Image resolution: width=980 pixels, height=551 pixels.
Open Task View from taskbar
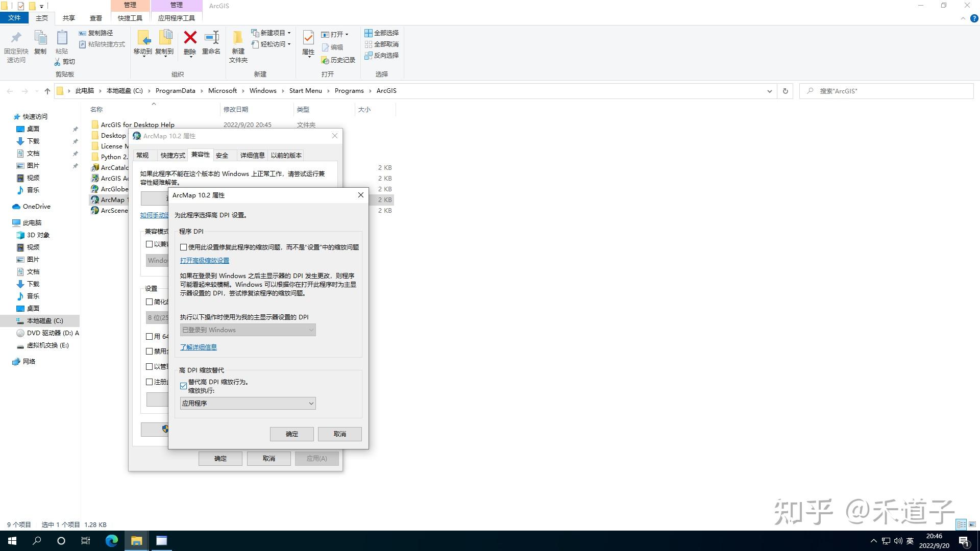(86, 541)
